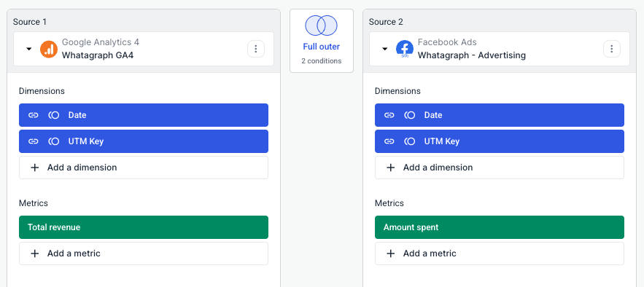This screenshot has height=287, width=644.
Task: Click the Metrics label under Source 2
Action: coord(389,203)
